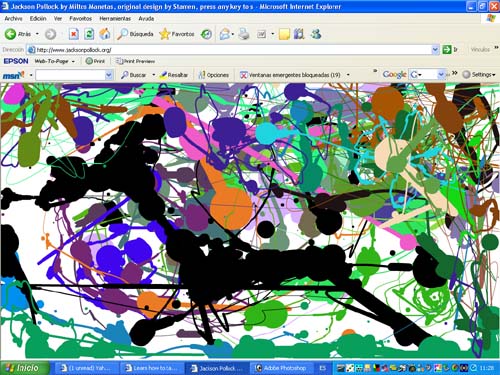The image size is (500, 375).
Task: Click the green Ir go button
Action: point(450,50)
